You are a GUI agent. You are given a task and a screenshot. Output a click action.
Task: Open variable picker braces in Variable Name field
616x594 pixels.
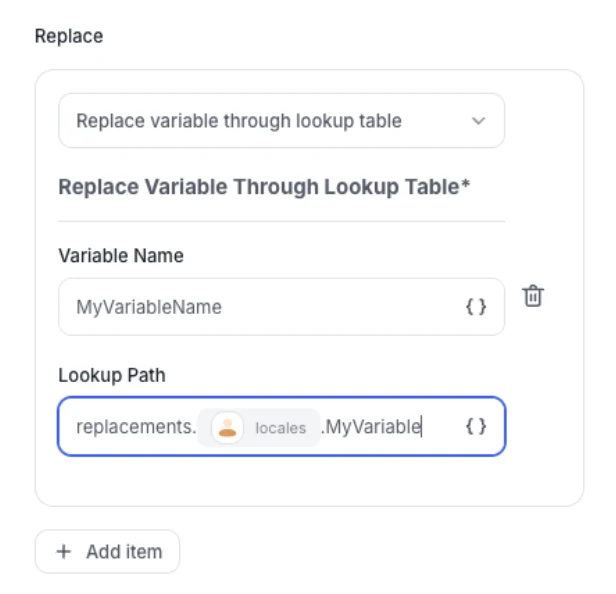[477, 307]
